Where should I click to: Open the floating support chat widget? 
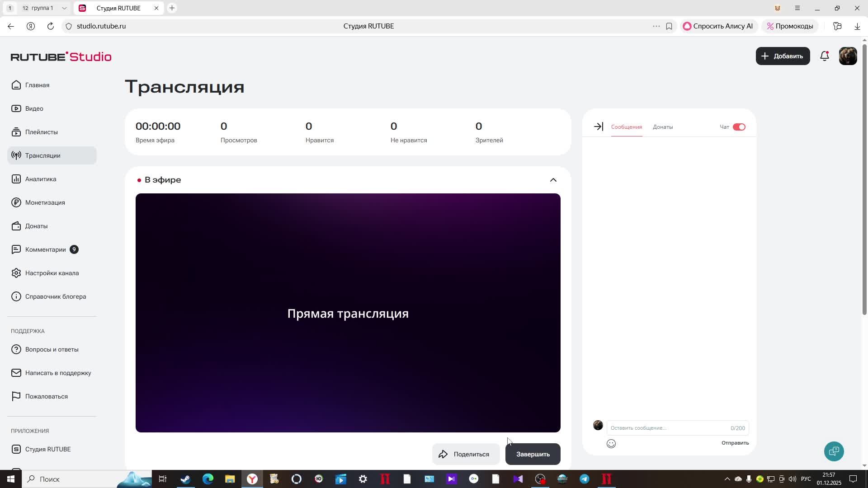tap(834, 451)
